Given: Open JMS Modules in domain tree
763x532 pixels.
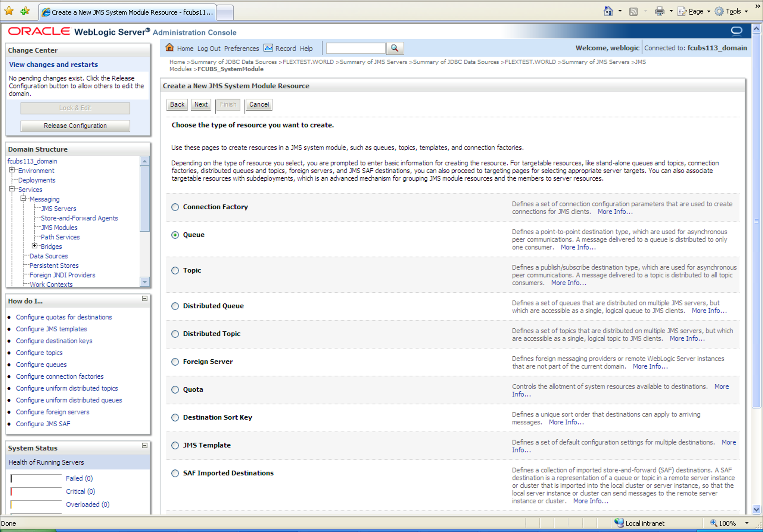Looking at the screenshot, I should click(59, 228).
